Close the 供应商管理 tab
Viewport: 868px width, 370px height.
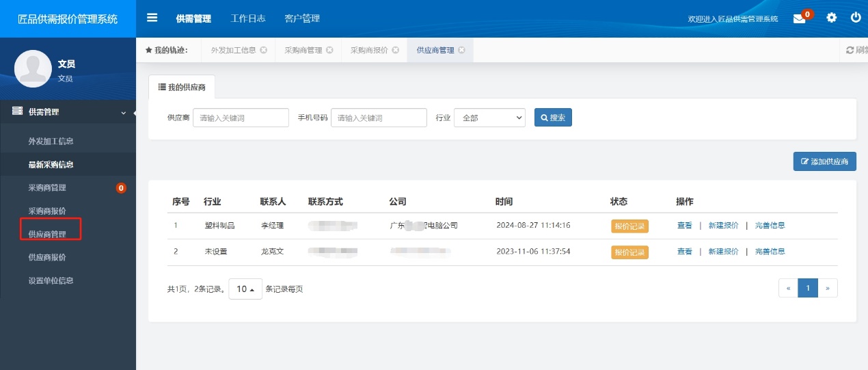461,50
